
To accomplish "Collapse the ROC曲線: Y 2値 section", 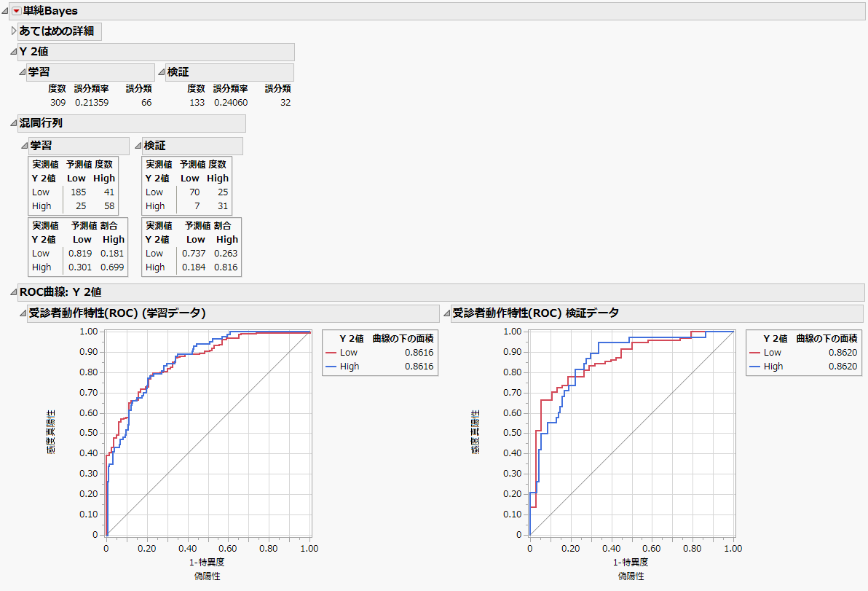I will [13, 292].
